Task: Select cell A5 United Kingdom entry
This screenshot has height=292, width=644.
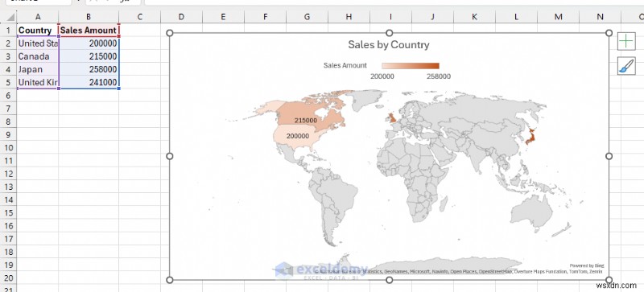Action: 37,82
